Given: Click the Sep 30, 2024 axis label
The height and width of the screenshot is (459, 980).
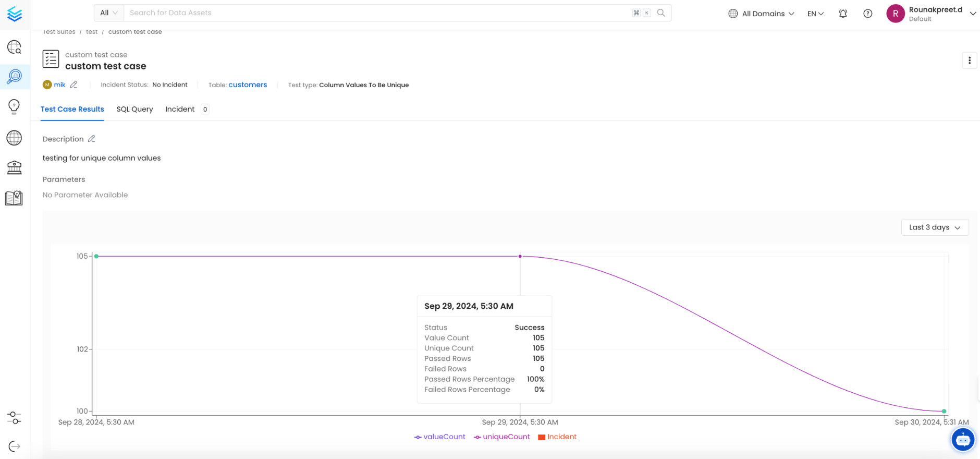Looking at the screenshot, I should coord(932,422).
